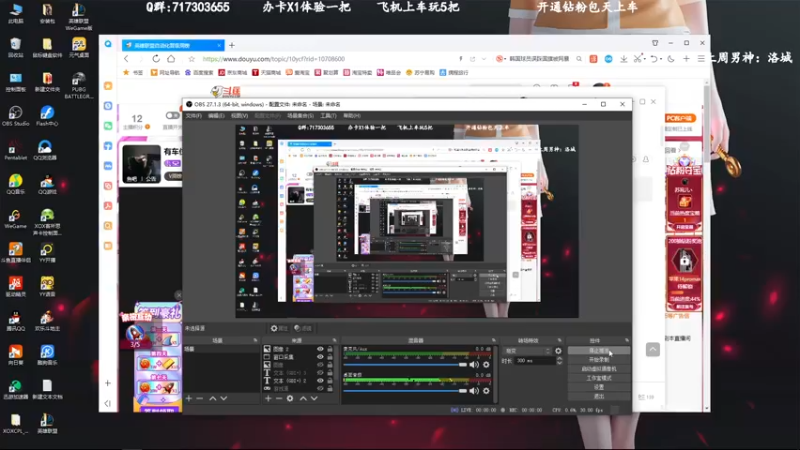Add a new source with plus icon
Image resolution: width=800 pixels, height=450 pixels.
pos(268,398)
